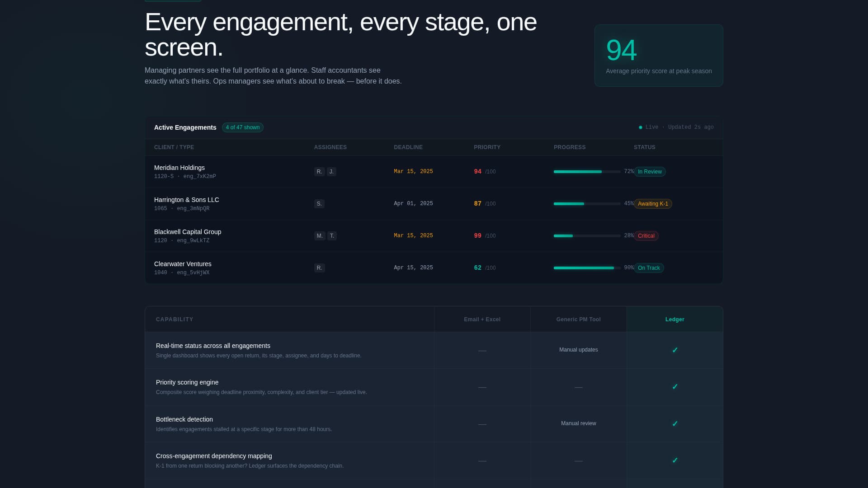Screen dimensions: 868x488
Task: Click Meridian Holdings deadline Mar 15, 2025
Action: point(413,172)
